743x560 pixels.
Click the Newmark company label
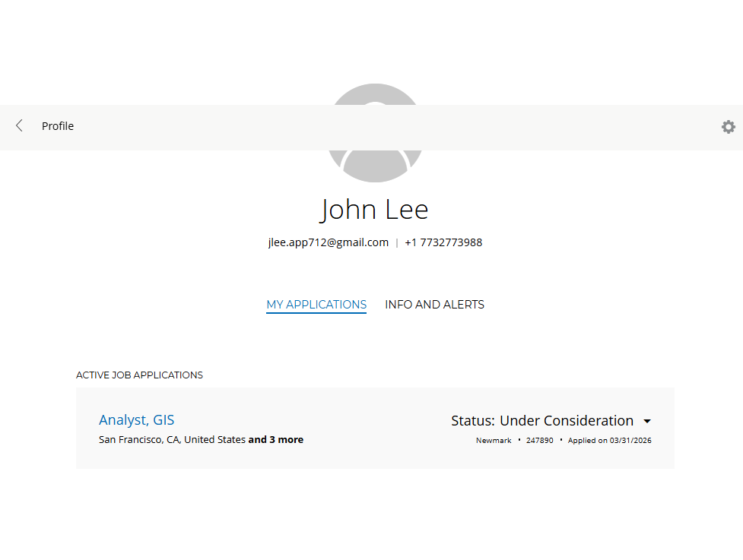494,441
